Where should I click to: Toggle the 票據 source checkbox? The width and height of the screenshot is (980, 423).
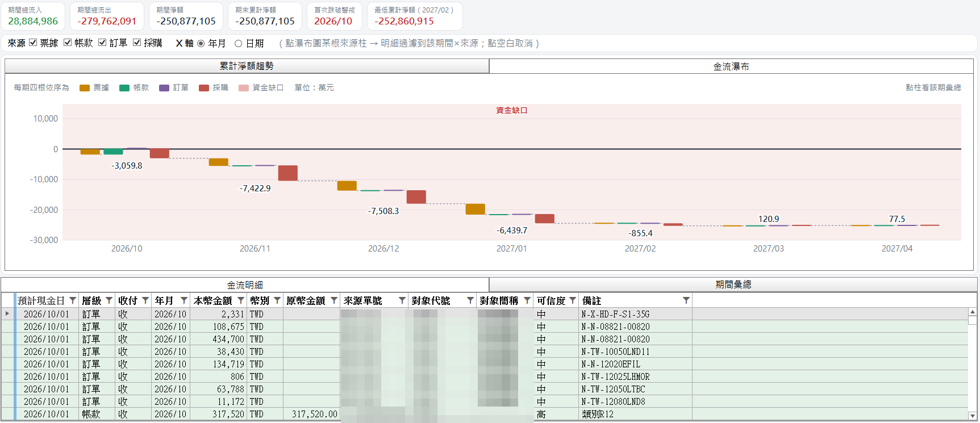coord(33,43)
